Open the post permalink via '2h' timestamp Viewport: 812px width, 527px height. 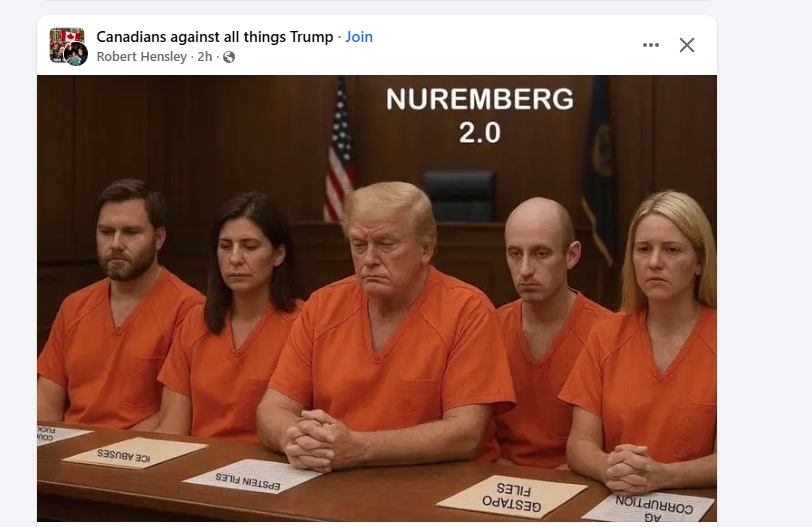(x=205, y=56)
